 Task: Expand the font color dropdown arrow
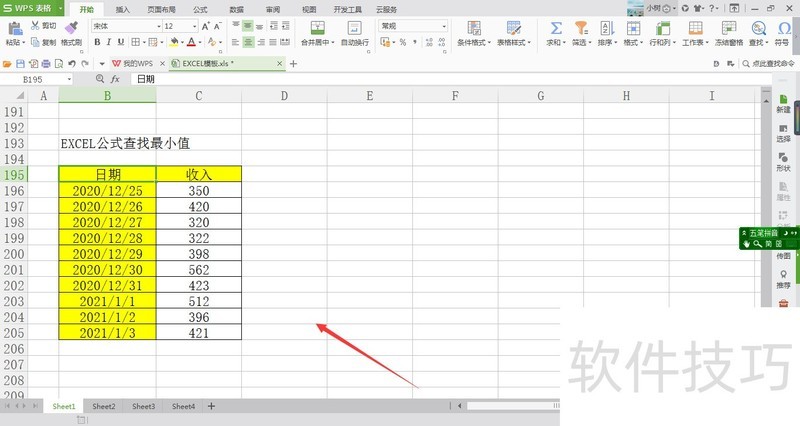click(200, 42)
